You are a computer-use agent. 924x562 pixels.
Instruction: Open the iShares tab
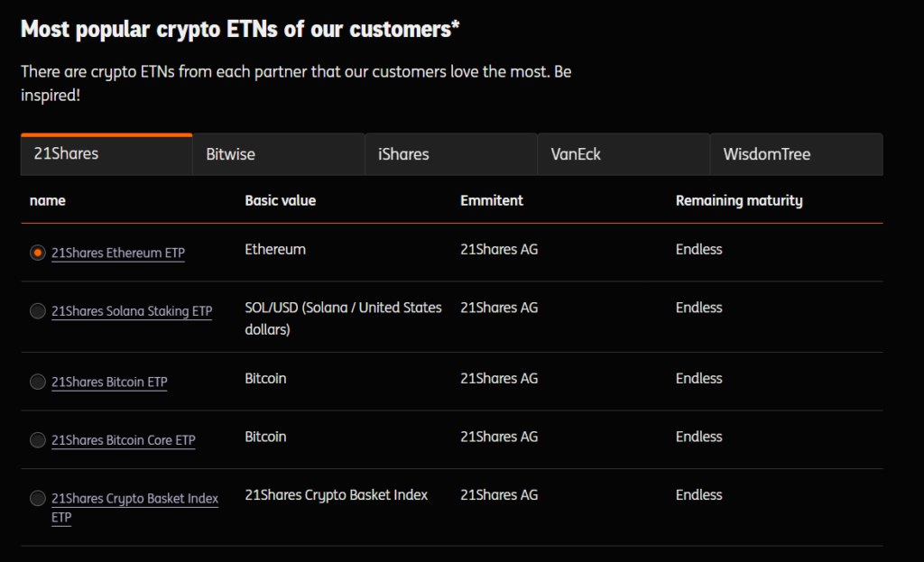[451, 154]
